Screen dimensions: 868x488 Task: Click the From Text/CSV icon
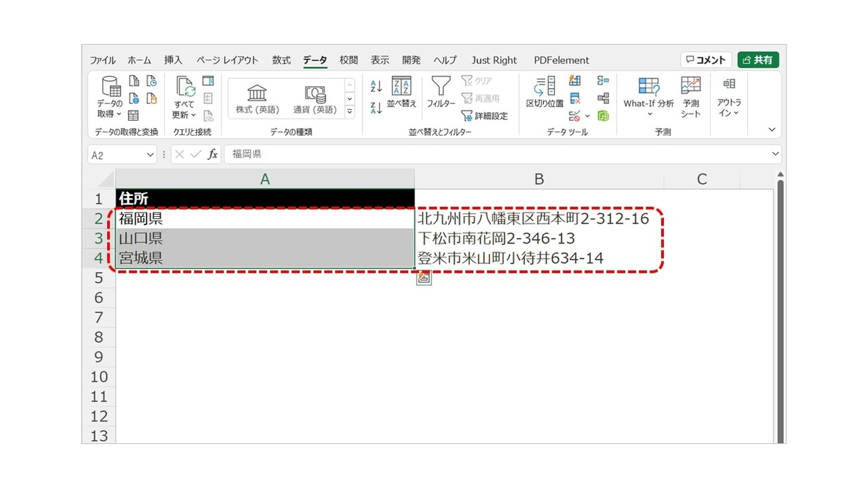pos(134,82)
